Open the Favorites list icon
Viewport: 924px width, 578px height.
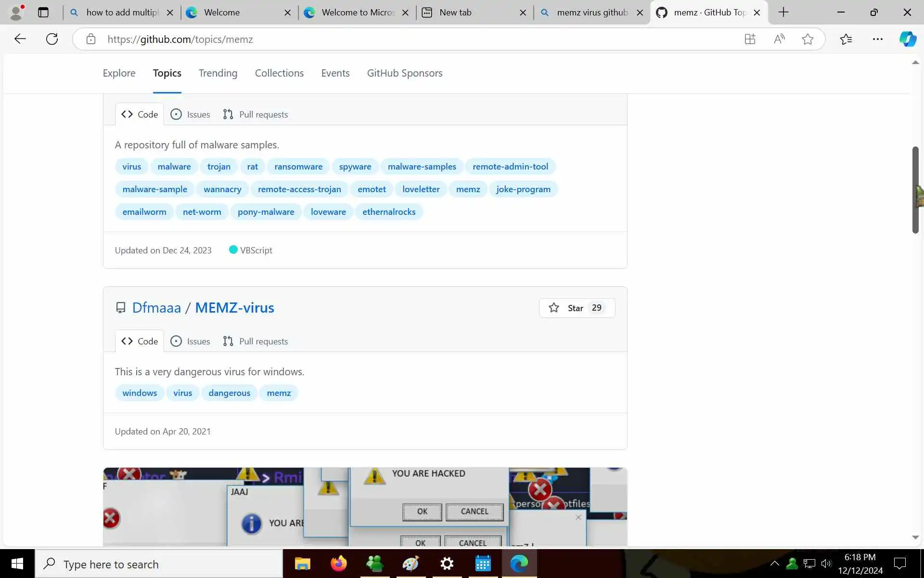846,39
